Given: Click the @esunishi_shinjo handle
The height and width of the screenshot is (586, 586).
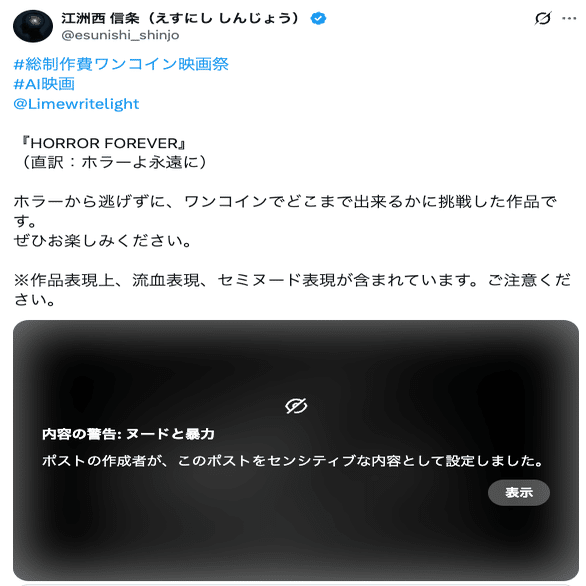Looking at the screenshot, I should 120,35.
